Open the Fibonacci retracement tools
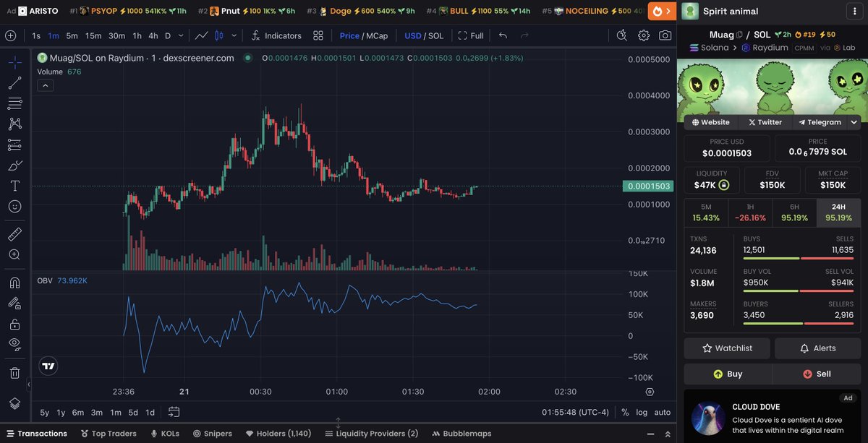The width and height of the screenshot is (868, 443). 14,103
